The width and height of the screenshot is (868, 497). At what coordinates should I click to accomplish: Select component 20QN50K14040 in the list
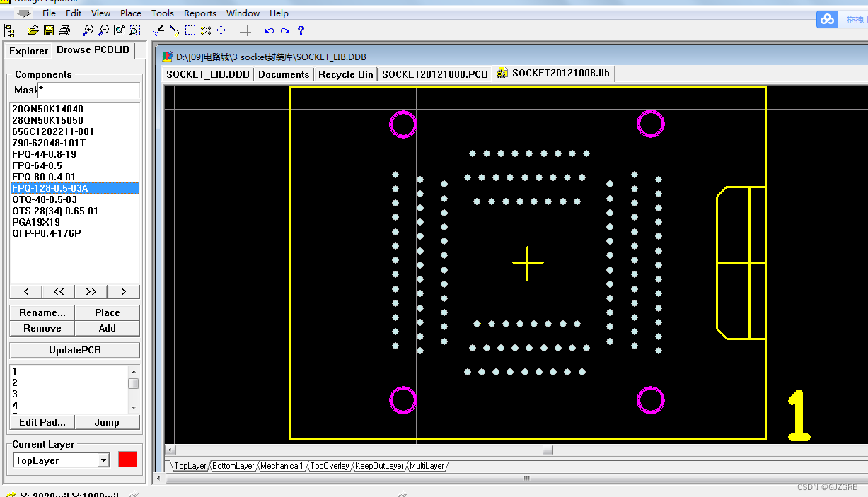(x=74, y=109)
